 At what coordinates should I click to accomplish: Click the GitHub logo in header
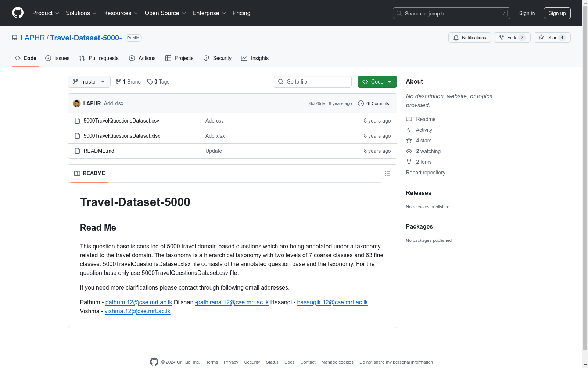[x=18, y=13]
